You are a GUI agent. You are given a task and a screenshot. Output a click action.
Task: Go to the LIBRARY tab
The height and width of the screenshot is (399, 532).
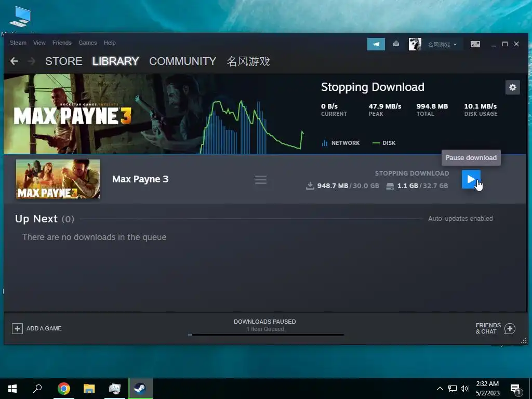[115, 61]
